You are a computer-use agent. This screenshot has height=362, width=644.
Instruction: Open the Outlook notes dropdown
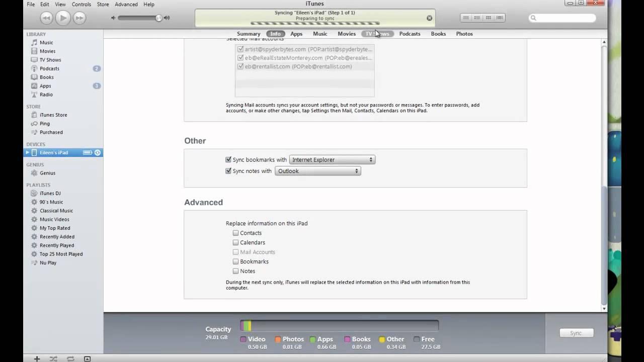coord(318,171)
